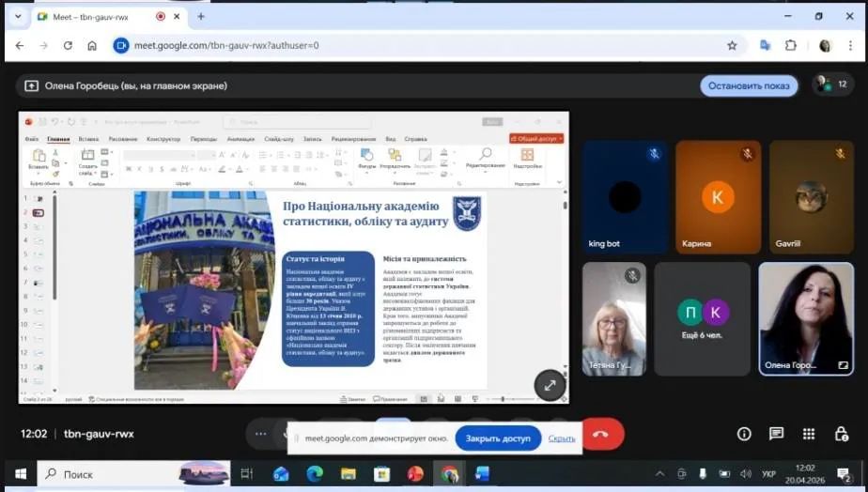The height and width of the screenshot is (492, 868).
Task: Open the browser extensions puzzle icon
Action: click(x=791, y=45)
